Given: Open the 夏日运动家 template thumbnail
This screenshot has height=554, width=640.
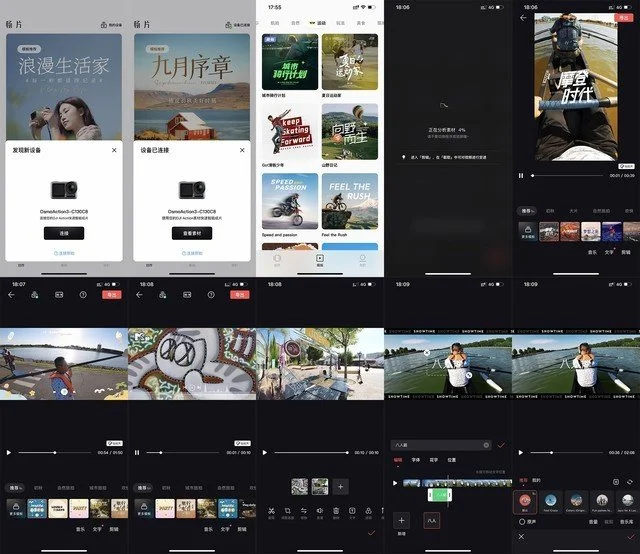Looking at the screenshot, I should coord(350,62).
